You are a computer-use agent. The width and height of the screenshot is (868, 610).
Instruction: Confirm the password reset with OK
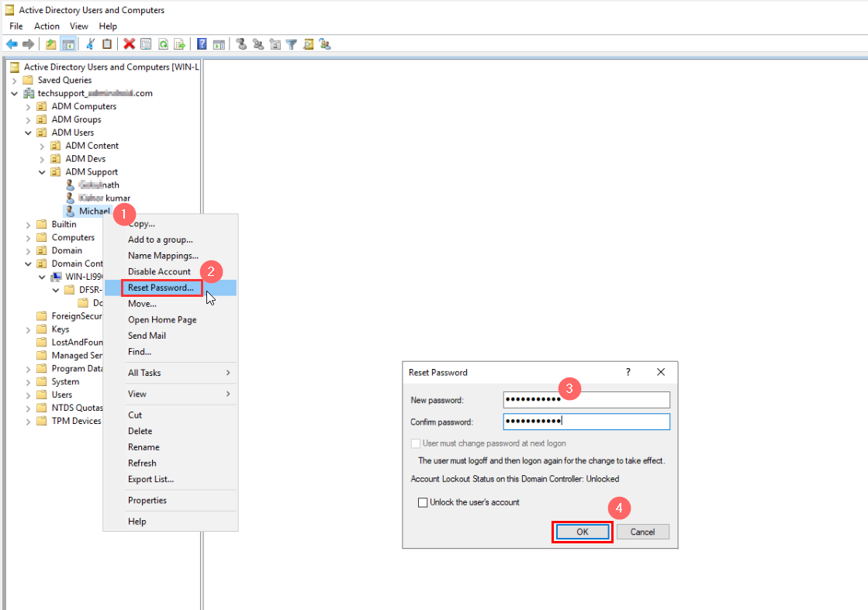582,532
